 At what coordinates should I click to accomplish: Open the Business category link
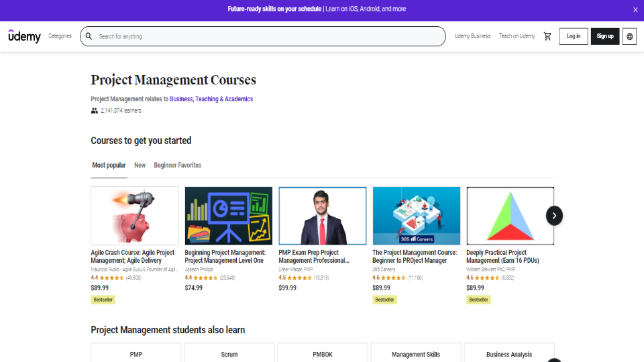[x=181, y=99]
